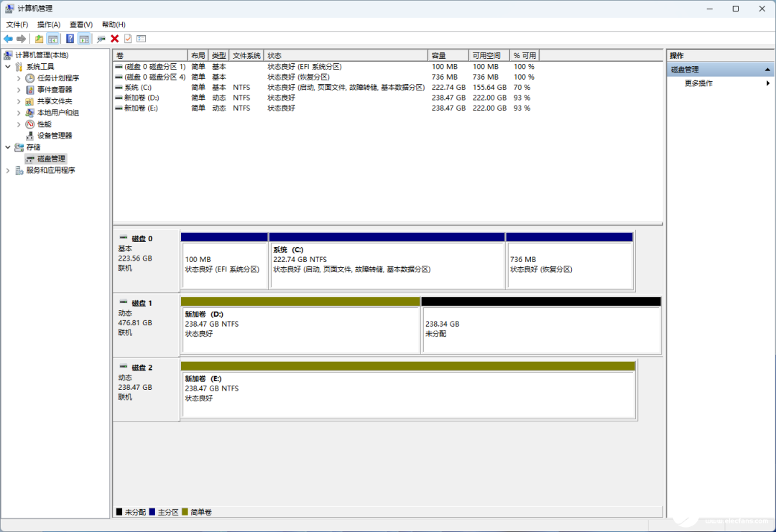Click the Properties checkmark page icon
Image resolution: width=776 pixels, height=532 pixels.
[128, 39]
